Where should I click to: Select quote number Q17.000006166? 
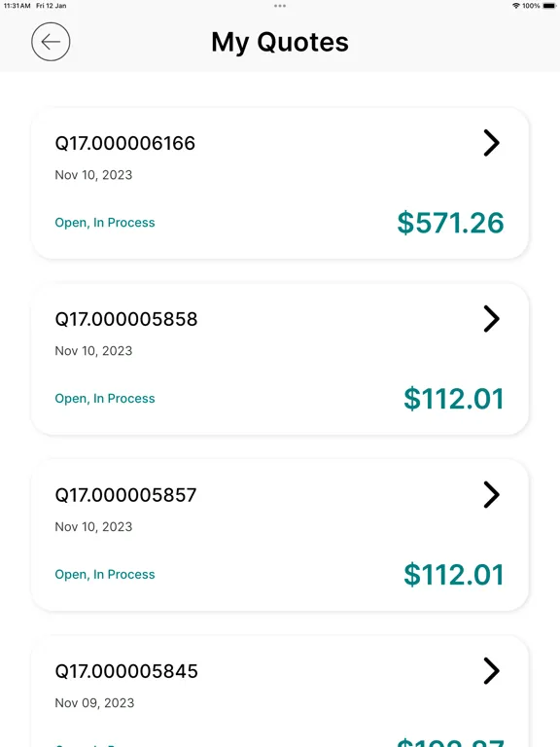pyautogui.click(x=125, y=143)
